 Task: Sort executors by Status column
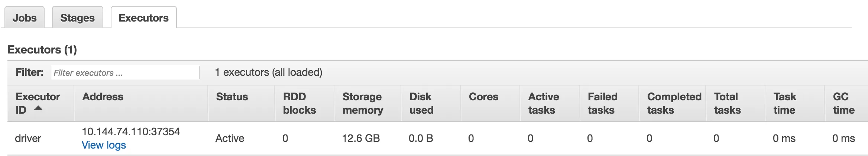click(x=232, y=97)
